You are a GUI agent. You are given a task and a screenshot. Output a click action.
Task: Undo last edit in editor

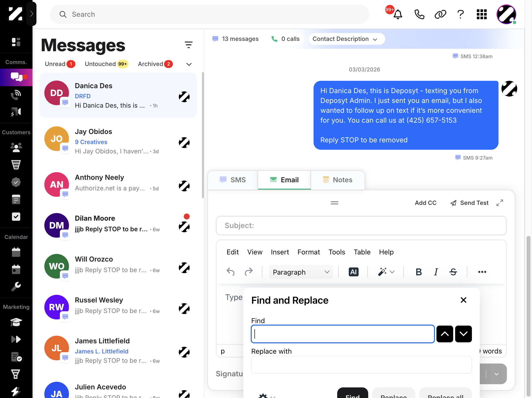(231, 272)
